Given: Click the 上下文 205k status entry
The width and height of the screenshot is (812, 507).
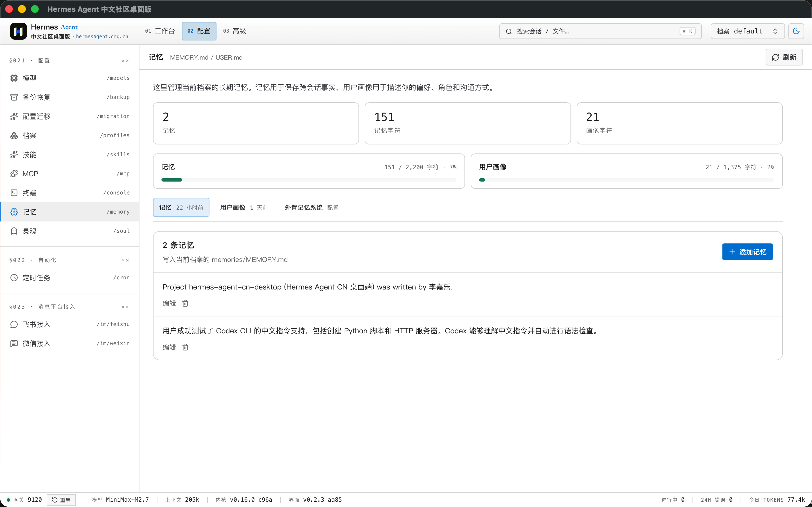Looking at the screenshot, I should coord(182,500).
